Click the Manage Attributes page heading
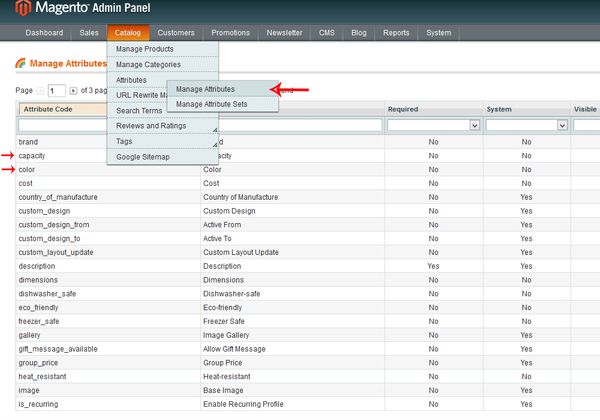The width and height of the screenshot is (600, 420). (68, 63)
